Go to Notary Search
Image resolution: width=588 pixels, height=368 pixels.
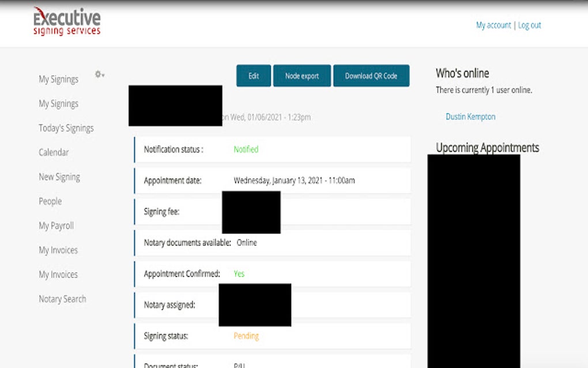click(x=62, y=299)
